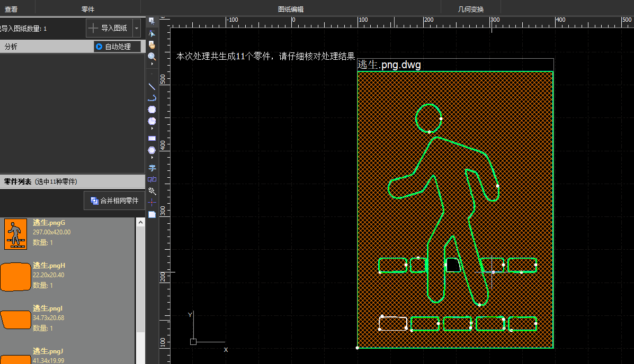
Task: Click the 逃生.png.dwg drawing title
Action: coord(389,65)
